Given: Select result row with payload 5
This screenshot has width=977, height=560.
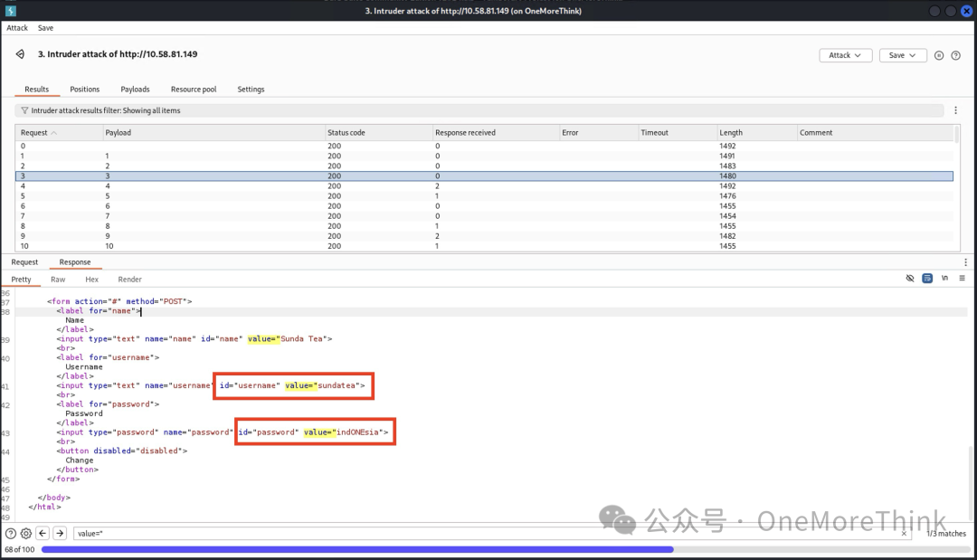Looking at the screenshot, I should pos(484,195).
